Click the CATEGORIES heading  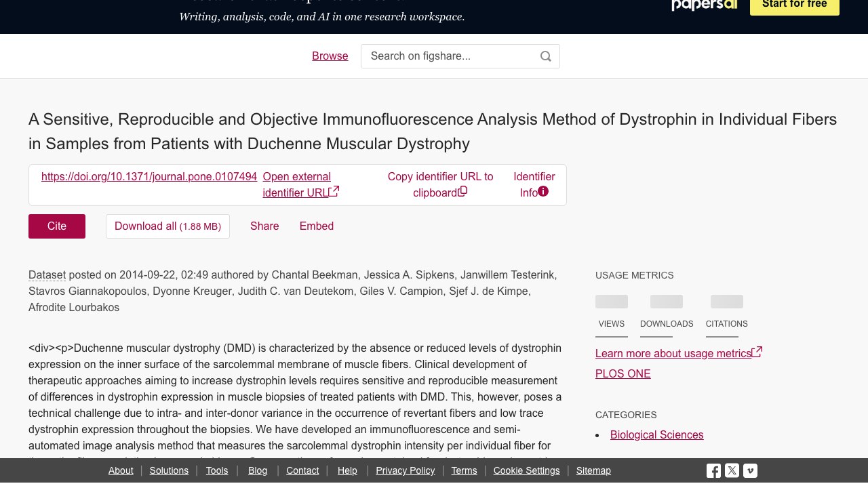point(626,415)
